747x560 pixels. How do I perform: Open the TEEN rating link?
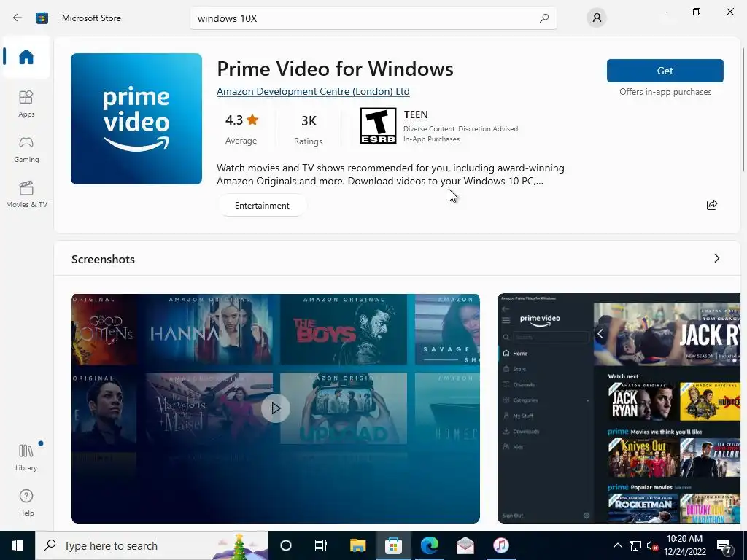click(416, 114)
